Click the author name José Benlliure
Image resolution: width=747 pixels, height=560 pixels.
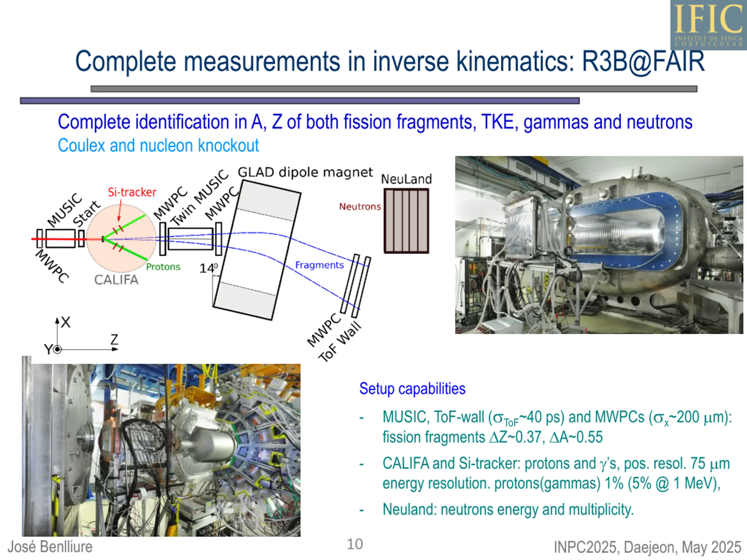tap(50, 547)
